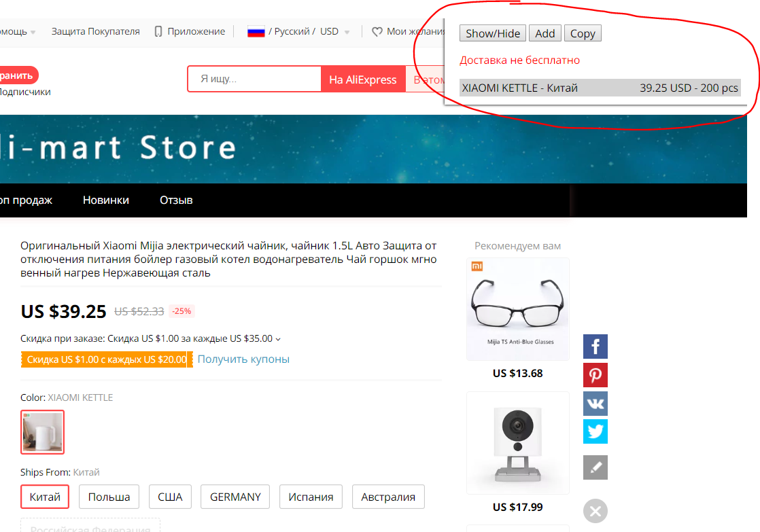Click the product title text
This screenshot has height=532, width=760.
[228, 260]
